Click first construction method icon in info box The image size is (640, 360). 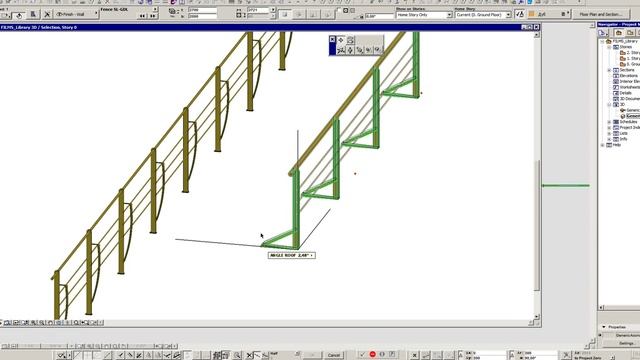pos(285,15)
